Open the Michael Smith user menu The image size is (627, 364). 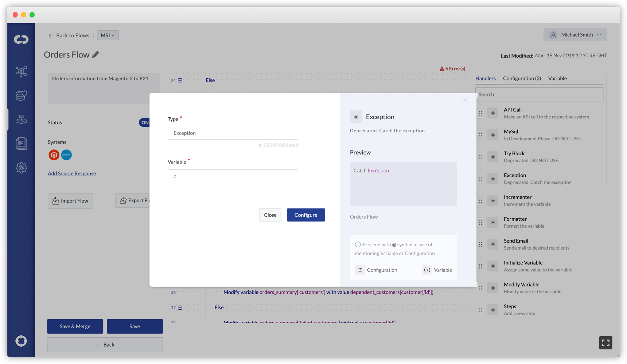[575, 35]
